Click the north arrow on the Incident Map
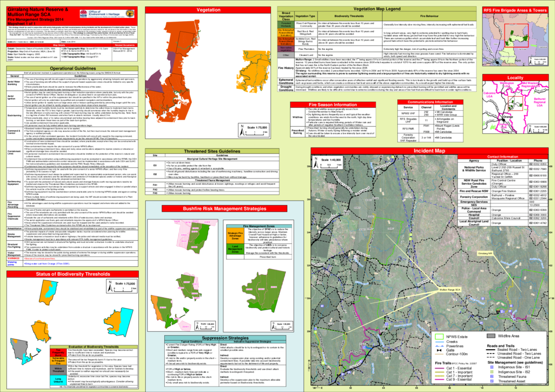 point(315,163)
